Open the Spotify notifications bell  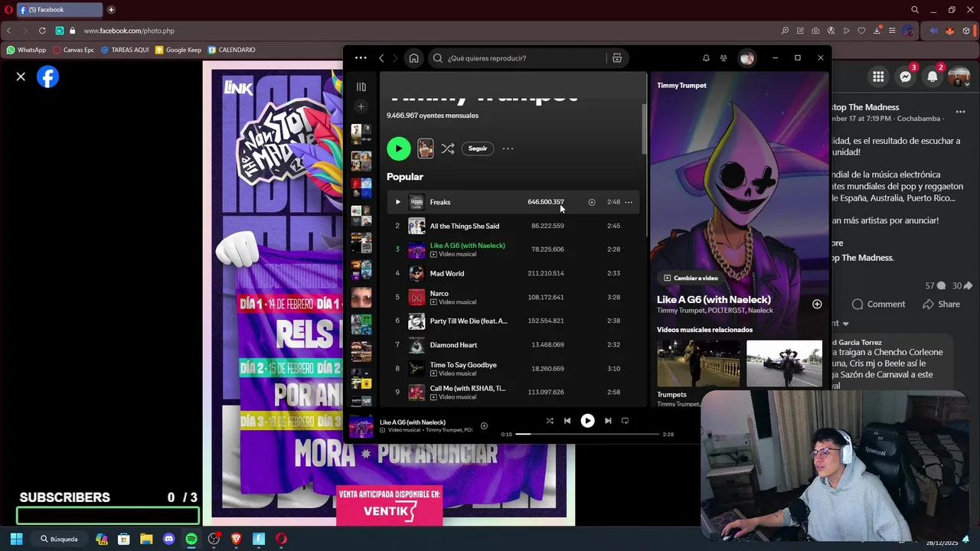pyautogui.click(x=706, y=58)
